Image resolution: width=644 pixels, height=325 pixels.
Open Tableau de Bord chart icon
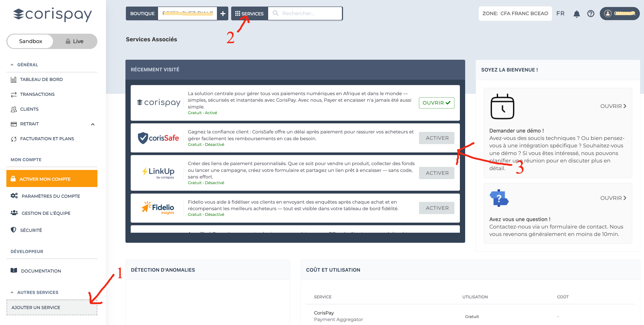point(14,79)
